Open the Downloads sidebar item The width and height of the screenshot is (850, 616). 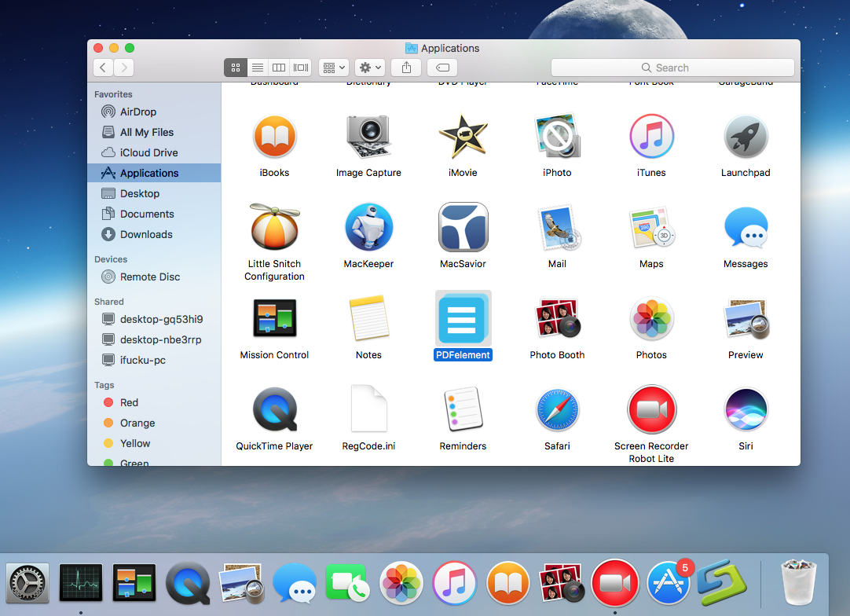[144, 234]
